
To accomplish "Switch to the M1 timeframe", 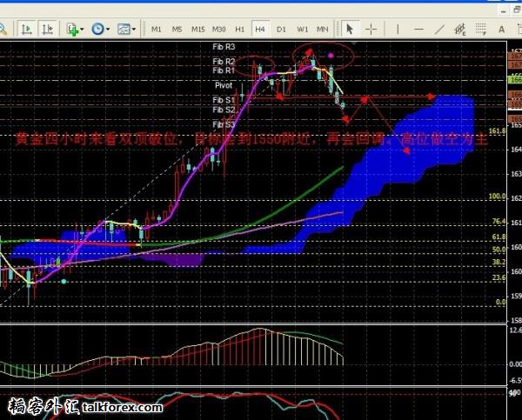I will click(x=156, y=30).
